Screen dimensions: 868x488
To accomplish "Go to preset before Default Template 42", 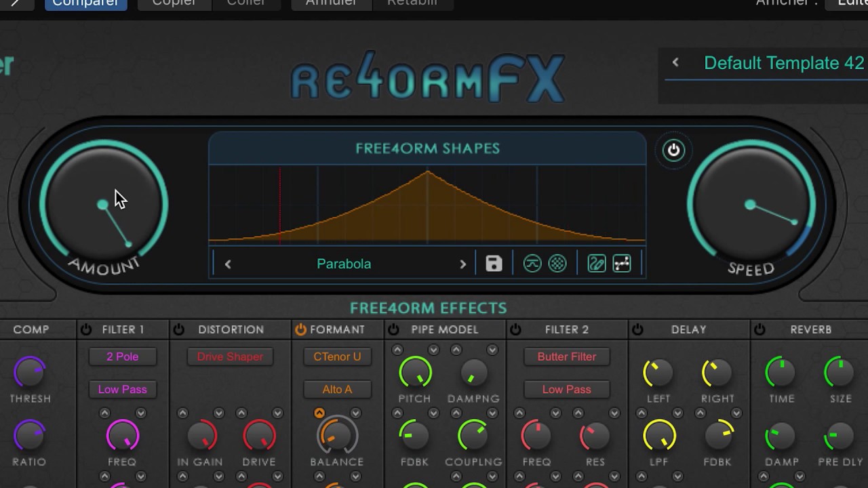I will (675, 62).
